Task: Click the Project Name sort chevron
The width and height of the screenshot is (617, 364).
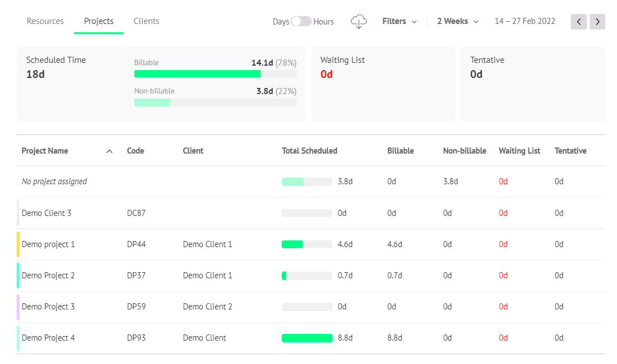Action: point(109,151)
